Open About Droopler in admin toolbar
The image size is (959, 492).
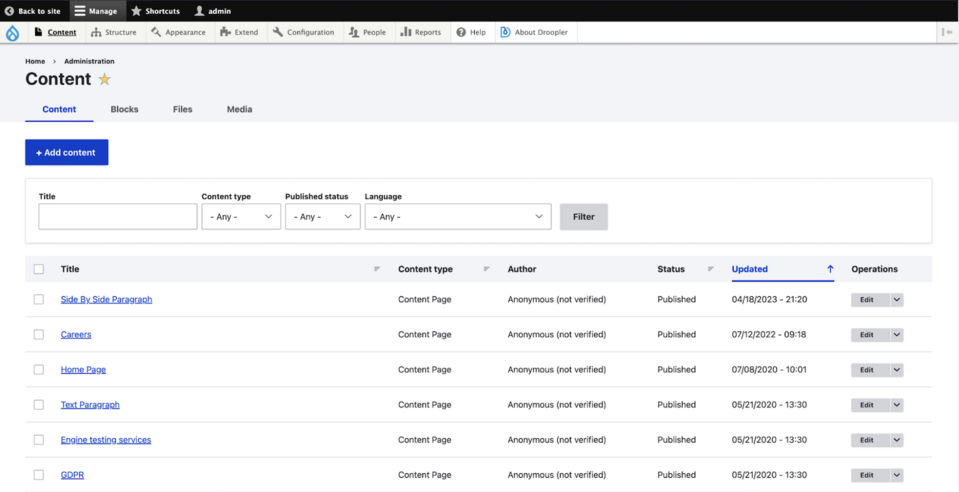coord(534,32)
